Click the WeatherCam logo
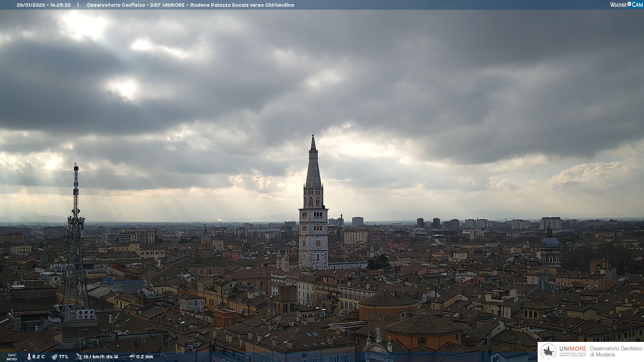 (x=626, y=5)
